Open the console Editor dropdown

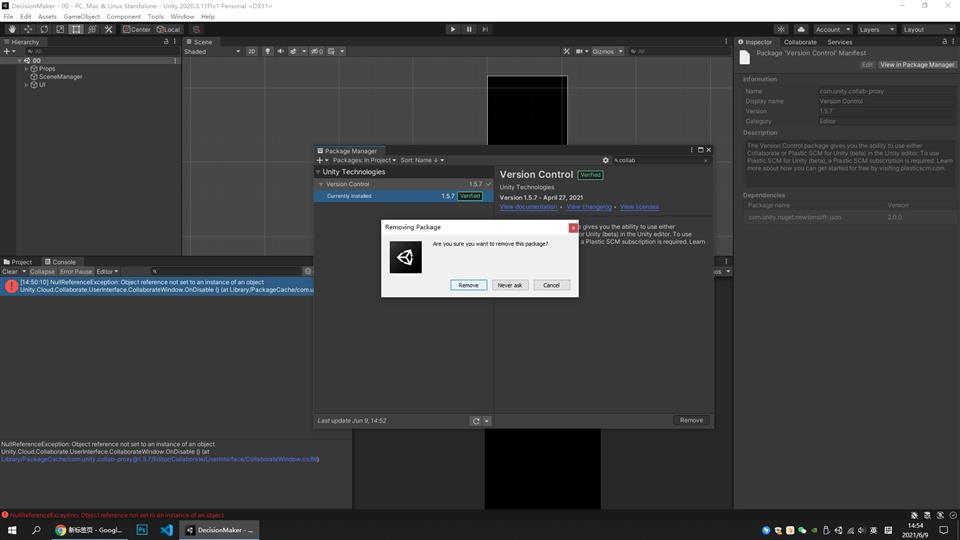(107, 272)
